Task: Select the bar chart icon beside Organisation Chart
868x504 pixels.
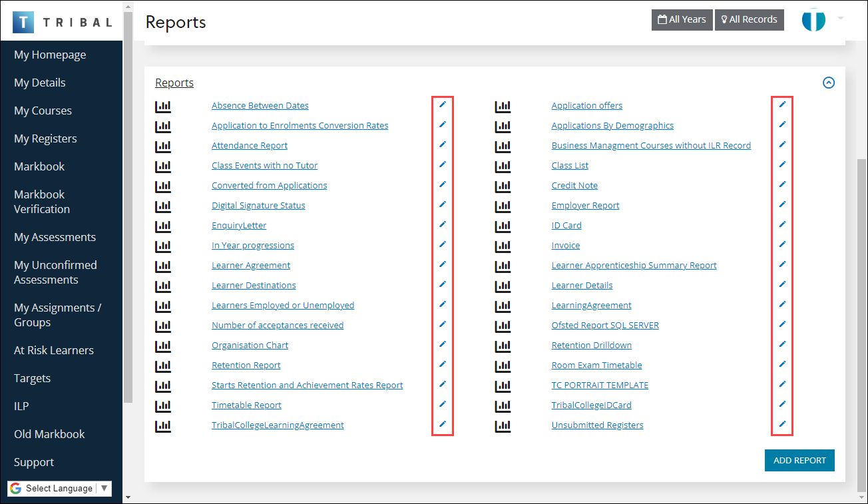Action: 163,346
